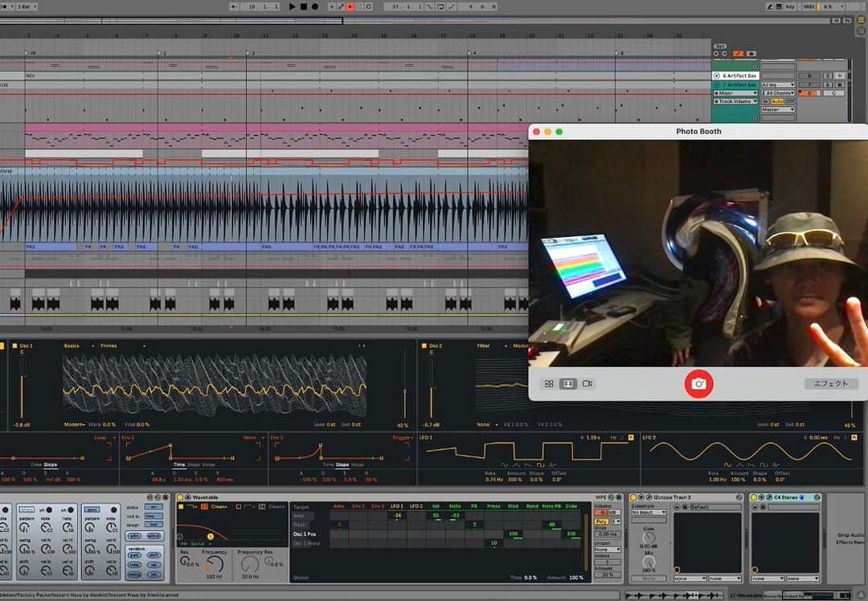Toggle Wavetable filter 1 on/off switch
868x601 pixels.
(x=181, y=506)
